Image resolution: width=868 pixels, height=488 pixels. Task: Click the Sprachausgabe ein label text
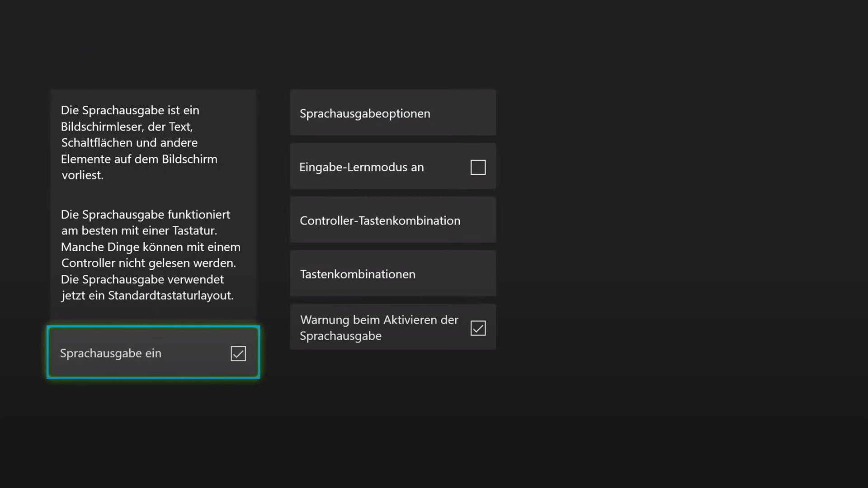point(110,353)
